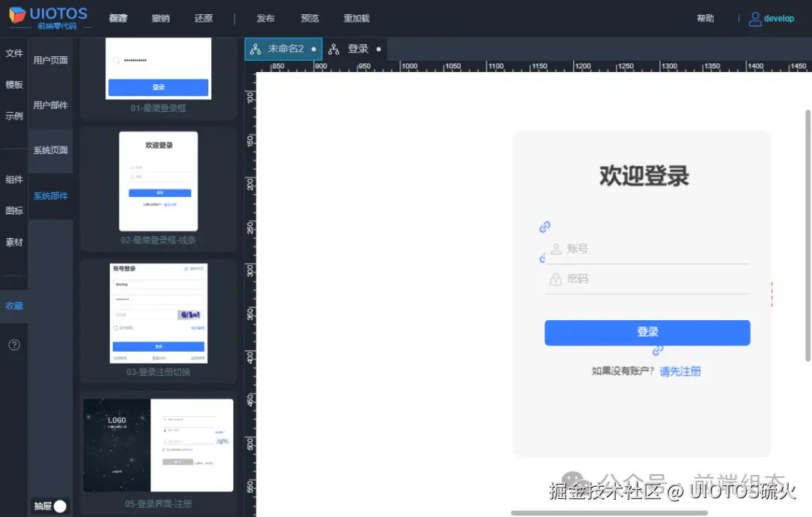Click the 请先注册 link

[679, 370]
